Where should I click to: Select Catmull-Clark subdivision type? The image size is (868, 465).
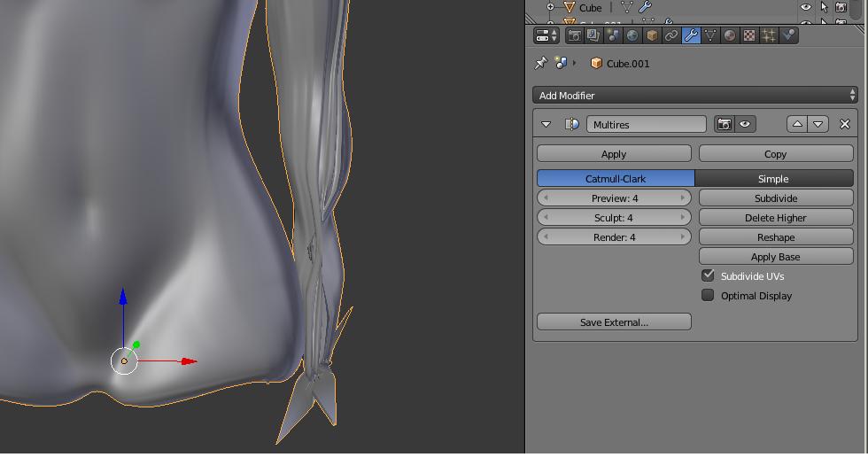pos(616,179)
